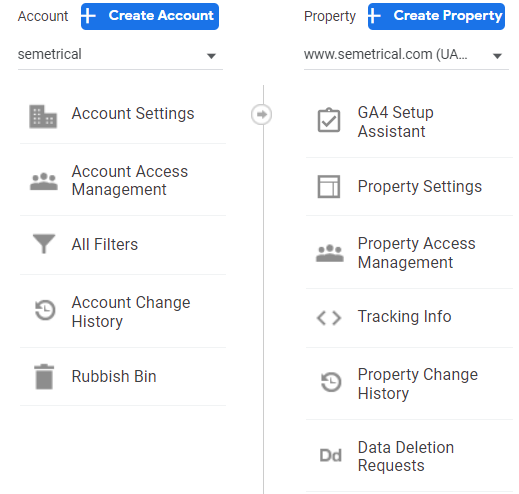519x494 pixels.
Task: Click the Property Settings layout icon
Action: pos(329,187)
